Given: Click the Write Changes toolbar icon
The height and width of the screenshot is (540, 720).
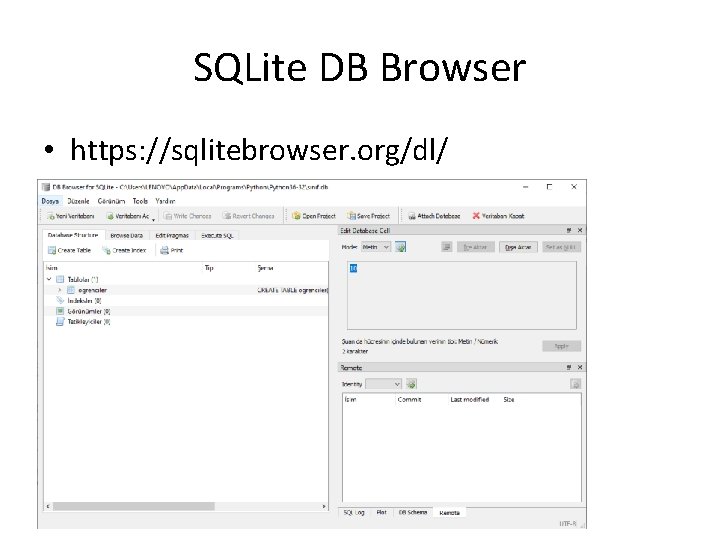Looking at the screenshot, I should pyautogui.click(x=169, y=216).
